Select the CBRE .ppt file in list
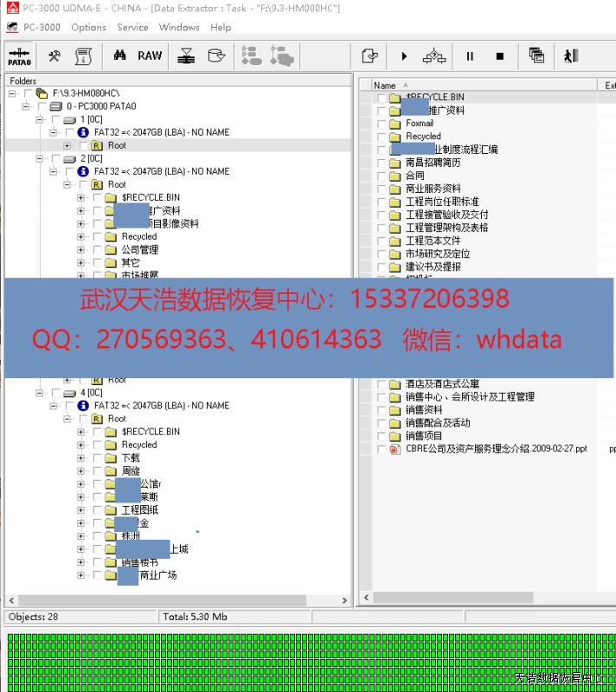616x692 pixels. click(x=496, y=449)
